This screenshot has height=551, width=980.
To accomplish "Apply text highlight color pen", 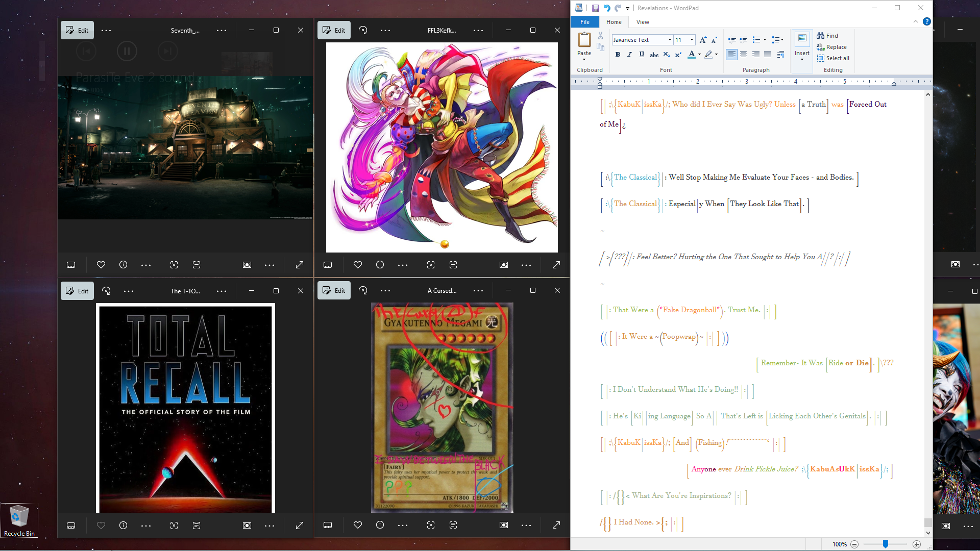I will tap(708, 55).
